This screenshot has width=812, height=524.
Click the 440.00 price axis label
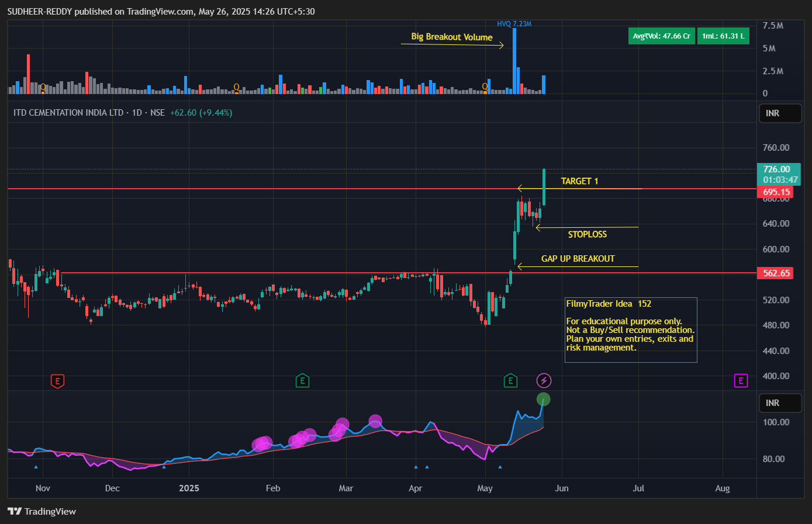776,351
